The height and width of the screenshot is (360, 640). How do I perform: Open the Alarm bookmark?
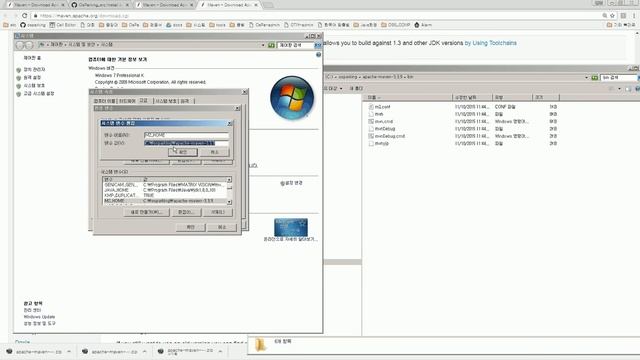[x=423, y=25]
